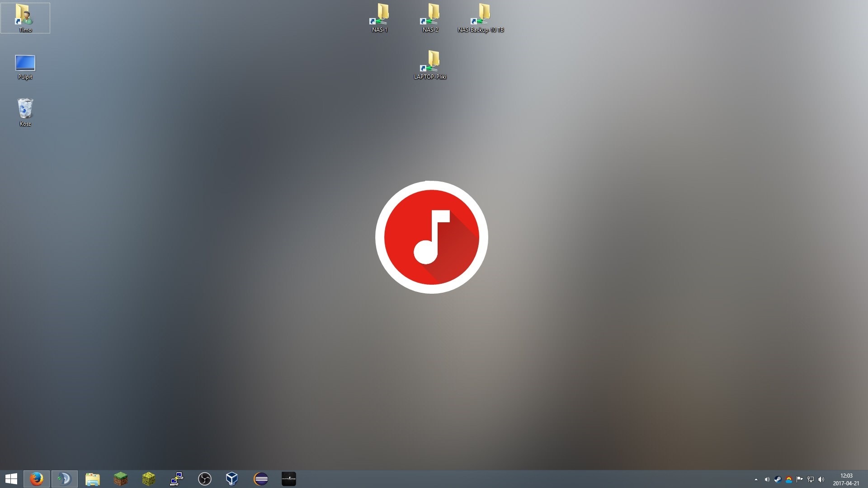Open Counter-Strike taskbar shortcut
This screenshot has height=488, width=868.
(x=289, y=479)
